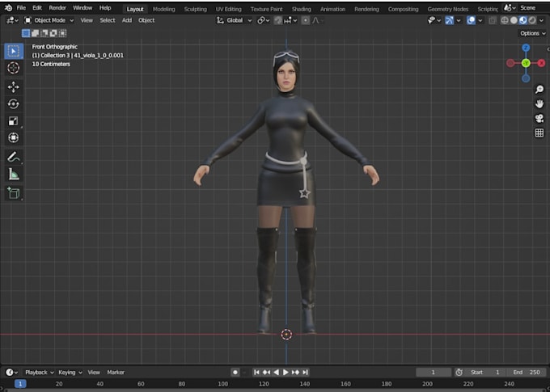The image size is (550, 392).
Task: Select the Transform tool
Action: [14, 137]
